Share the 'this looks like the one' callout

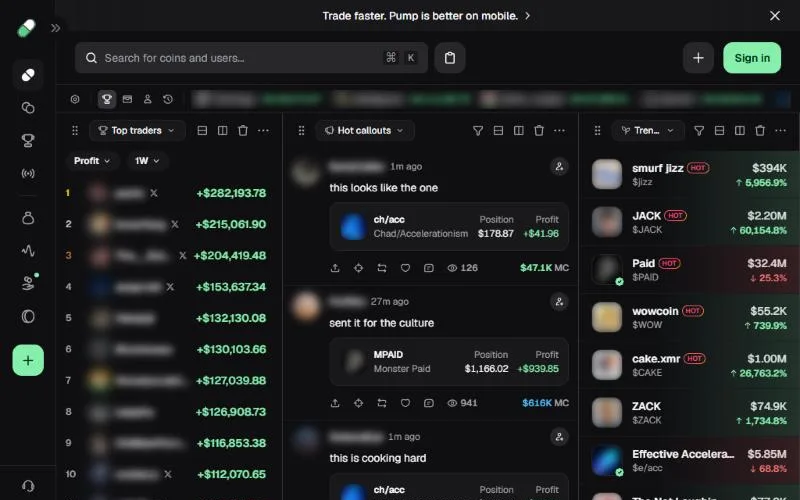coord(335,268)
